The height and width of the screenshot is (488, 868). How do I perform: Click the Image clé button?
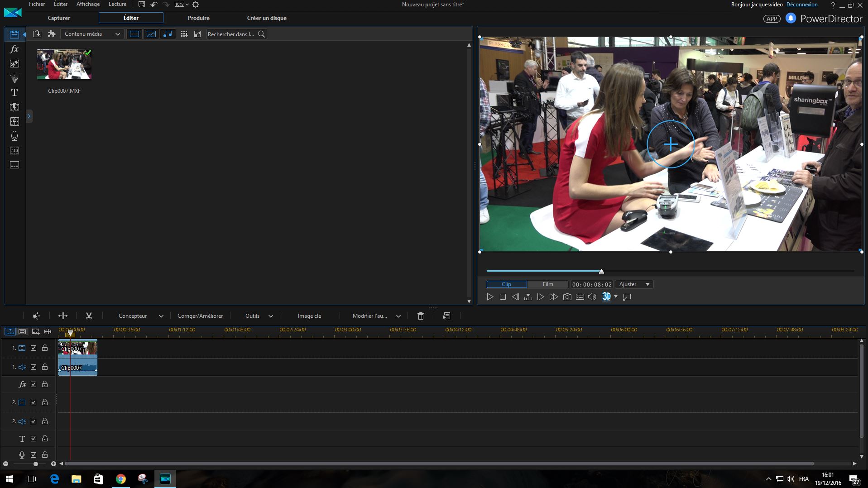(309, 316)
